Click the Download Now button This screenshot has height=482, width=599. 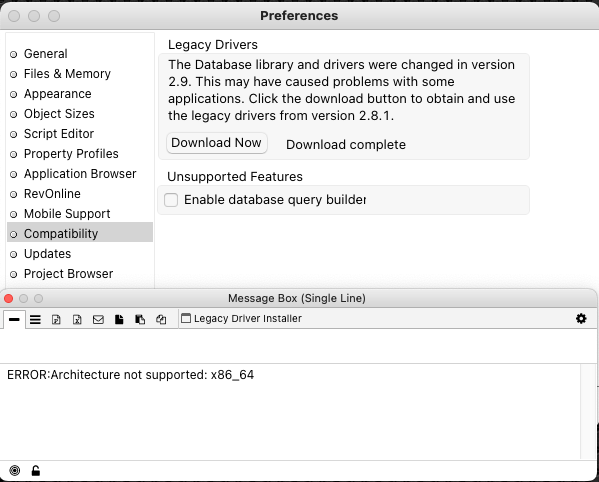click(x=217, y=143)
